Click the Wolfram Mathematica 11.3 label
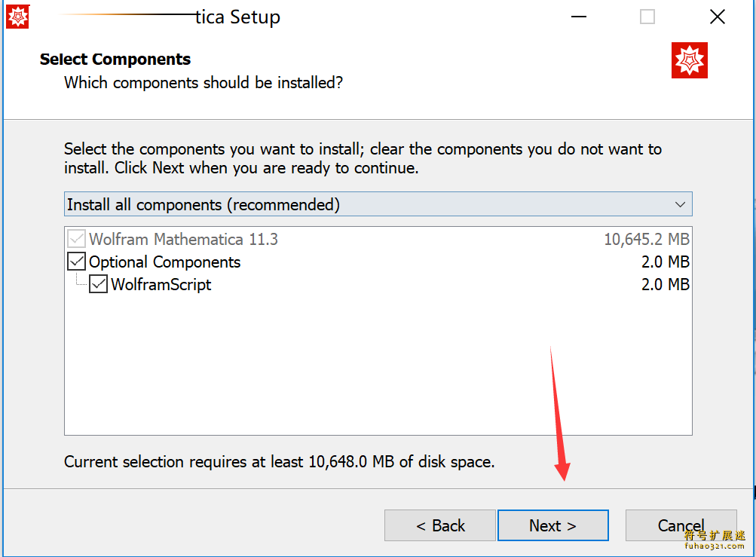 183,239
